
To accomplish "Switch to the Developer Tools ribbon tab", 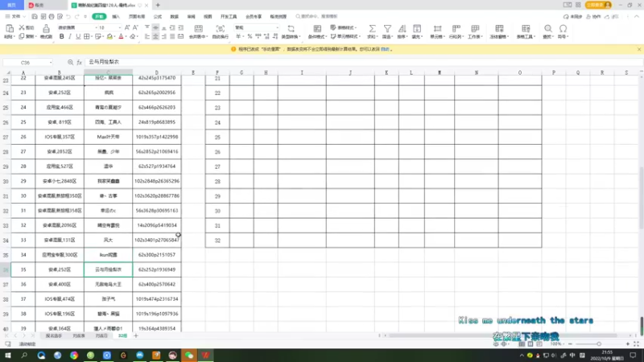I will (x=229, y=16).
